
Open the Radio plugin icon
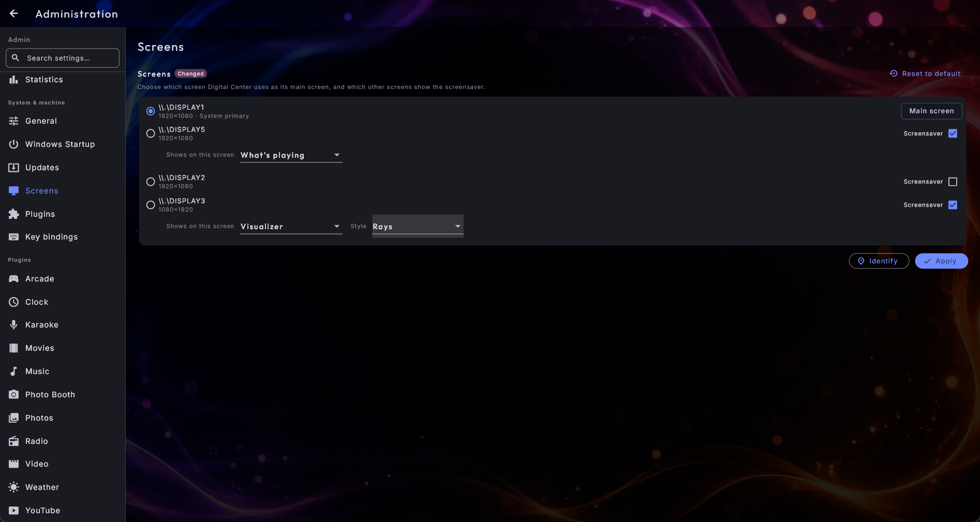[14, 441]
